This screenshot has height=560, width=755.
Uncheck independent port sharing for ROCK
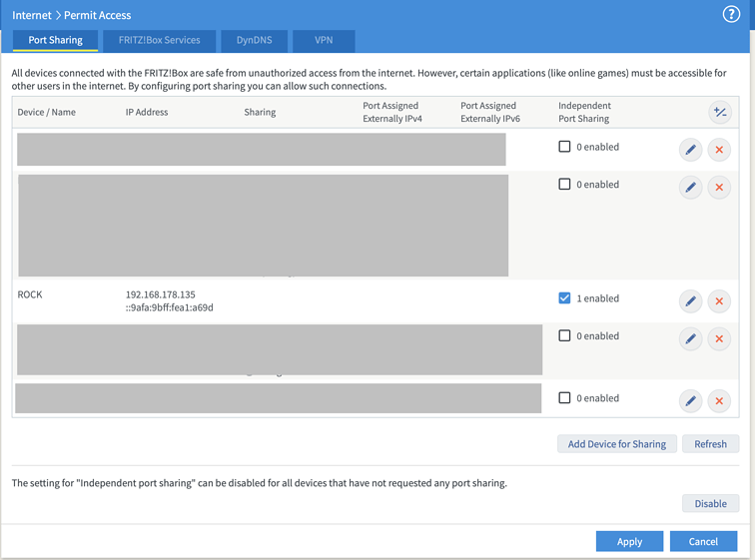[x=564, y=298]
